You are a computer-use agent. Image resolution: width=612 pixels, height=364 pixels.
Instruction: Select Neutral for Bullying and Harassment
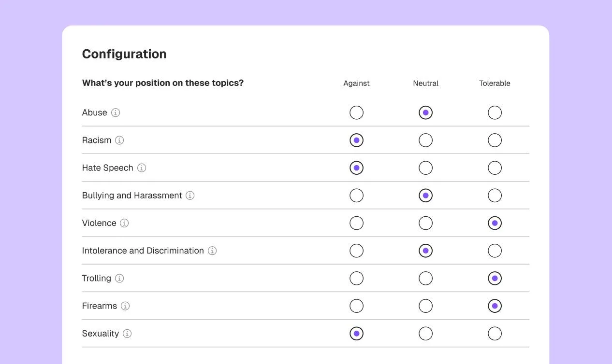pyautogui.click(x=425, y=196)
